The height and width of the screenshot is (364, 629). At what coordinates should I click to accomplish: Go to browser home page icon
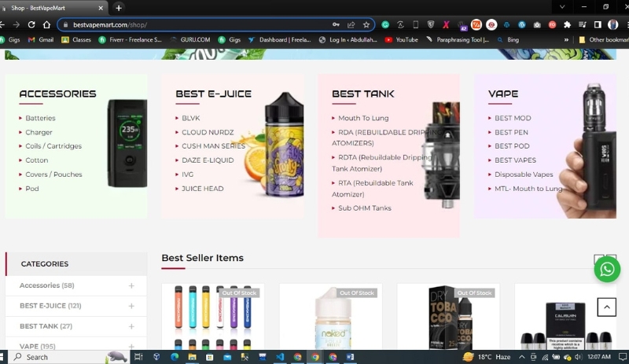point(46,25)
